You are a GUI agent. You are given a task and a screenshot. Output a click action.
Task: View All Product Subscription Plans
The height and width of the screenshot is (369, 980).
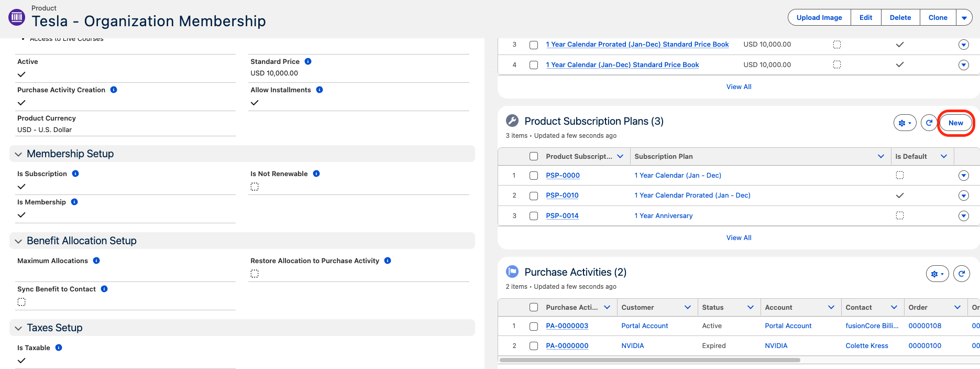[x=739, y=238]
